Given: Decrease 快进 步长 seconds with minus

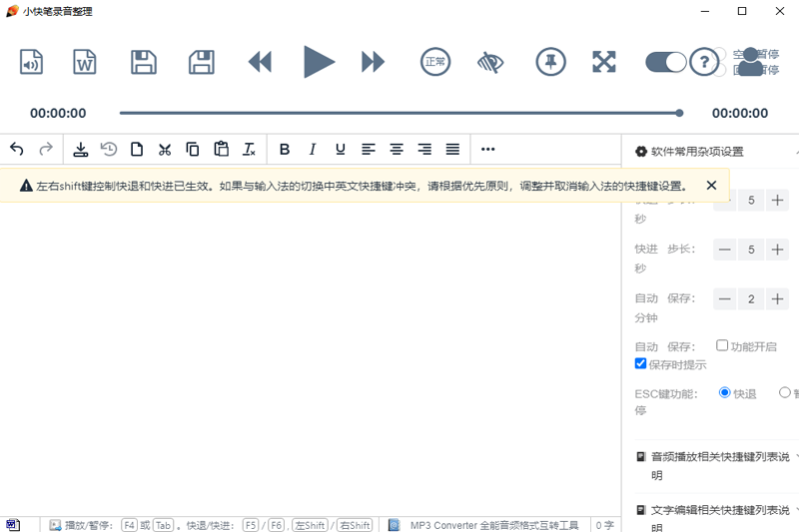Looking at the screenshot, I should tap(725, 250).
